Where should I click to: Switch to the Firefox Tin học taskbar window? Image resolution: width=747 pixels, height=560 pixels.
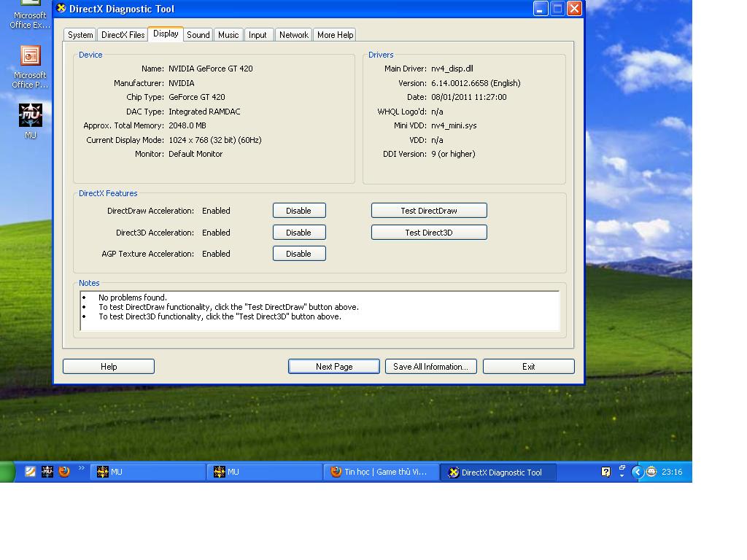(x=381, y=472)
